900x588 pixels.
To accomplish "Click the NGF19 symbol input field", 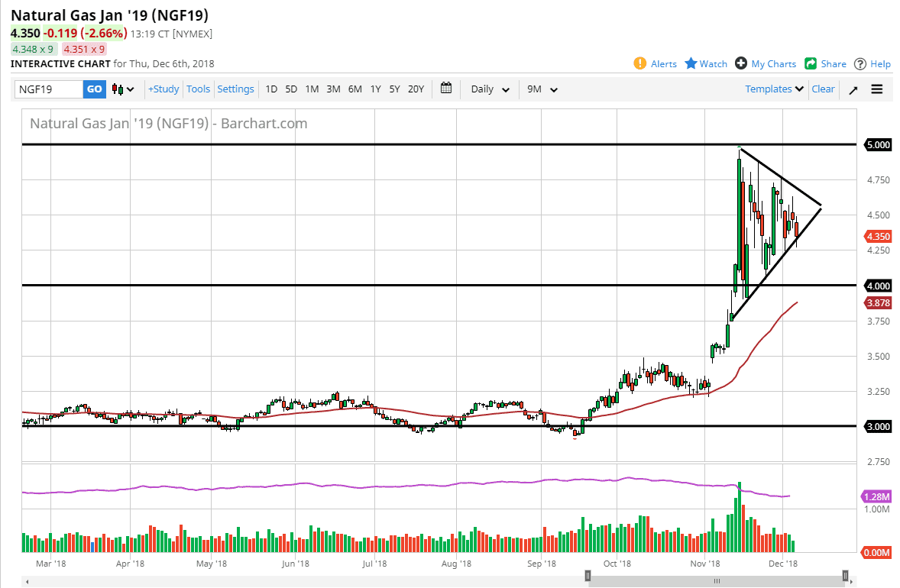I will 49,89.
